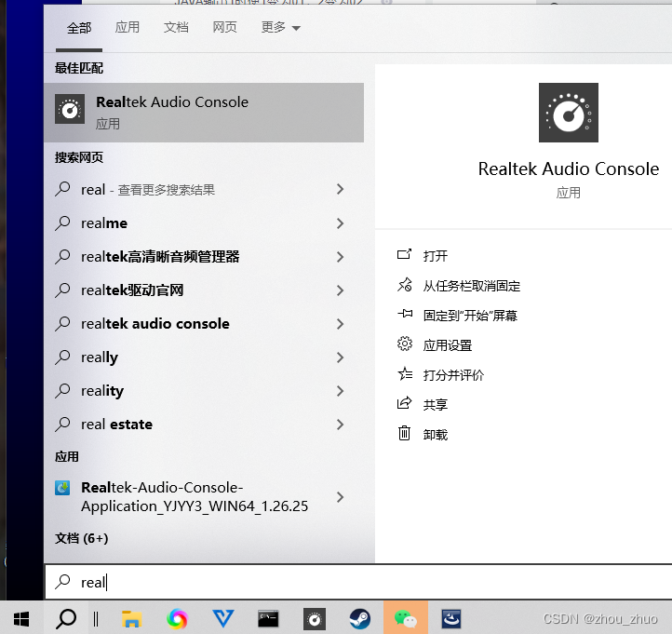The image size is (672, 634).
Task: Choose 固定到"开始"屏幕 action
Action: coord(470,316)
